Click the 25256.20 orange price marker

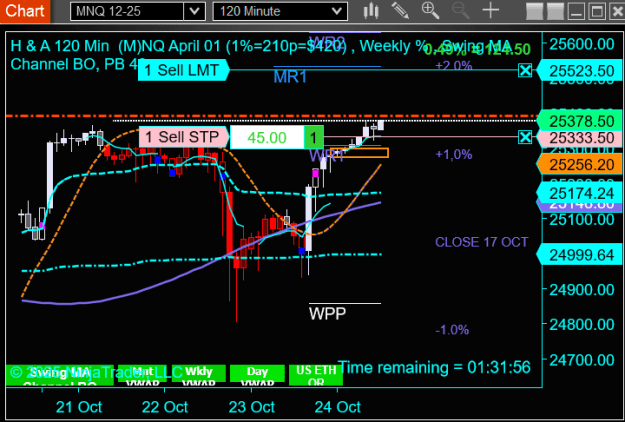(x=581, y=165)
